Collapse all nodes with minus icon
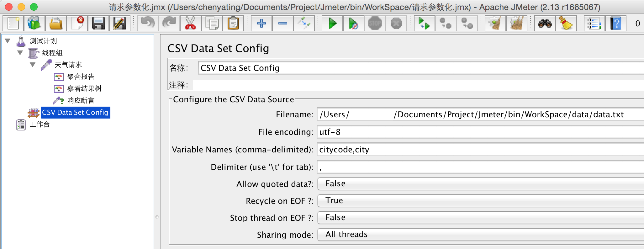 (x=283, y=23)
